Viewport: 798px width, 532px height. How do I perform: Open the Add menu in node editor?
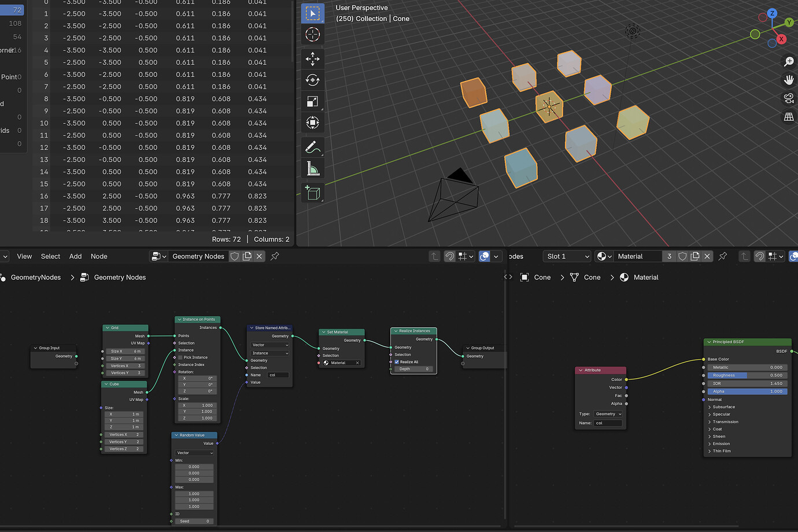pos(76,256)
